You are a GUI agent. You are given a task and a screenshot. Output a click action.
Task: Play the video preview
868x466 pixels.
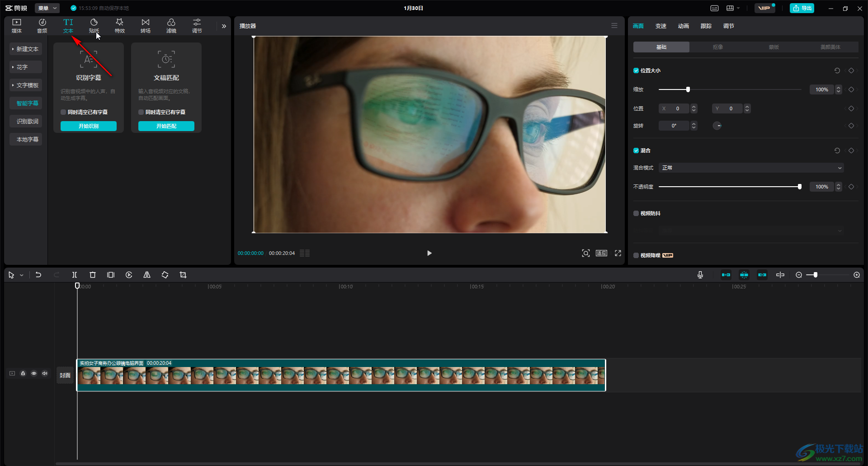pos(429,253)
